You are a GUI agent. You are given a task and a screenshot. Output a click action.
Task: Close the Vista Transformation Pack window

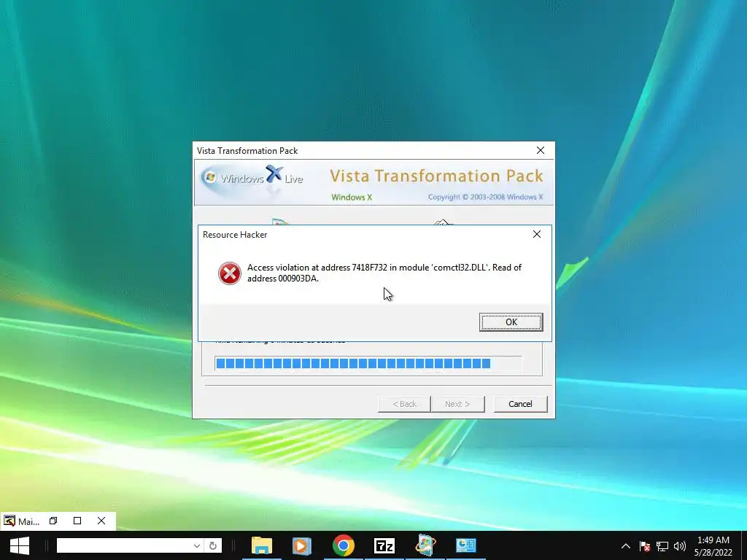point(541,150)
